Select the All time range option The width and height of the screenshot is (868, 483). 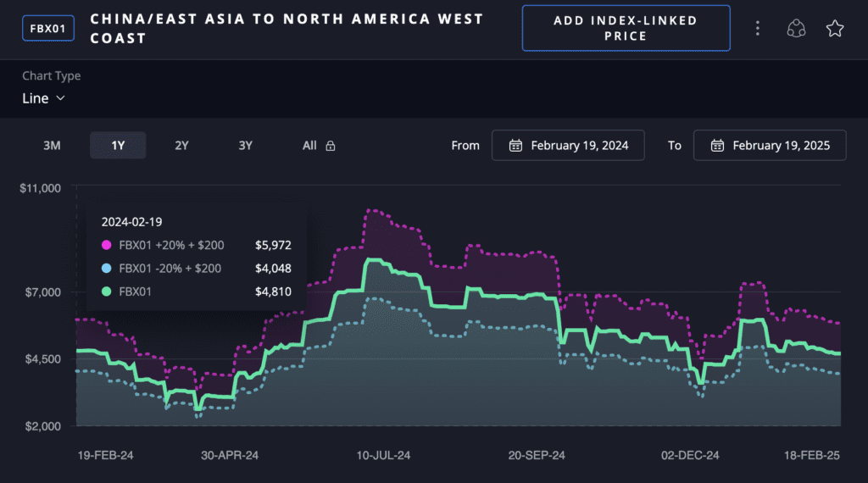(x=309, y=146)
